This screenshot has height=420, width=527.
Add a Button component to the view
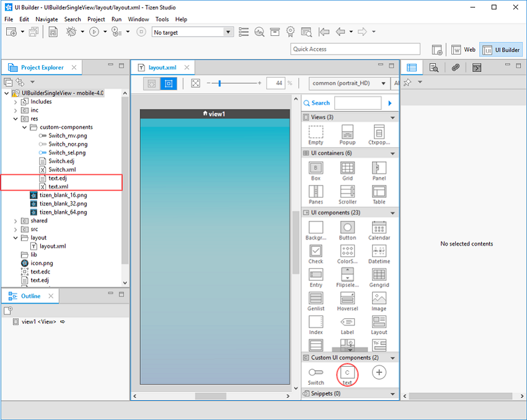click(x=347, y=228)
